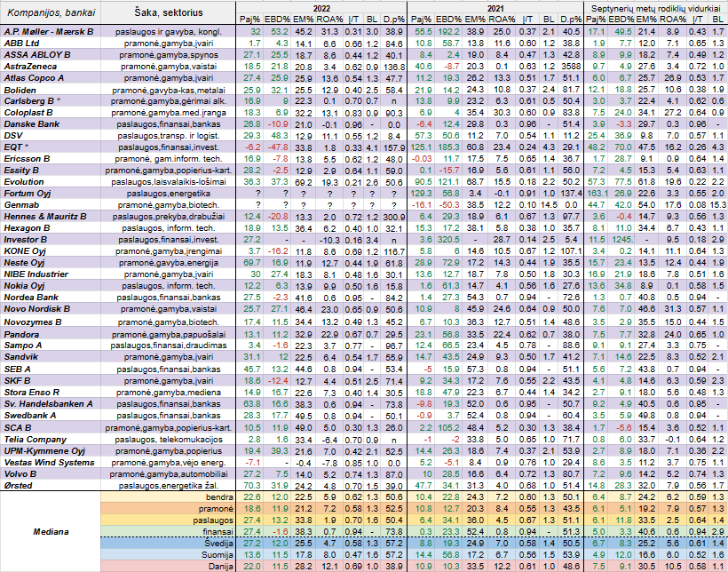Click the KONE Oyj cell
The height and width of the screenshot is (572, 728).
coord(51,251)
